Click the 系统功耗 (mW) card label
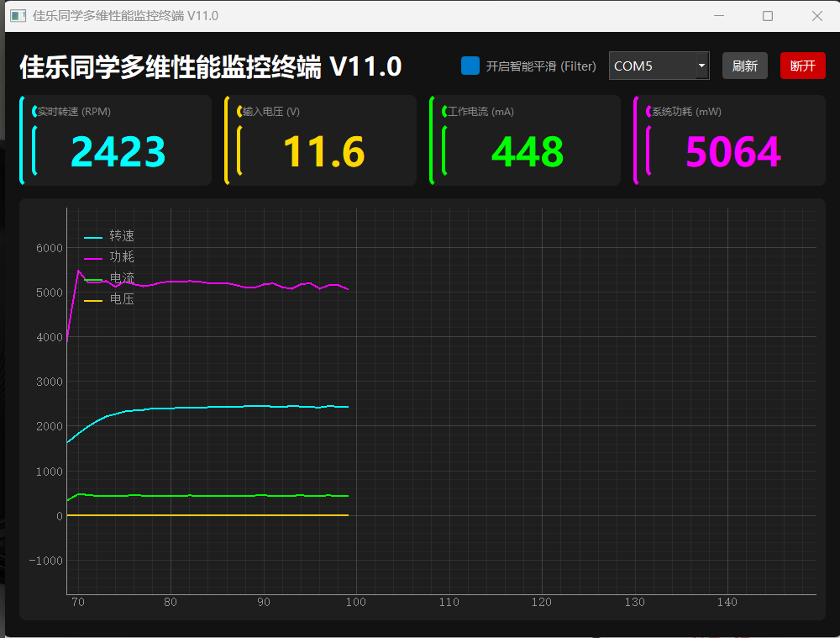 687,112
